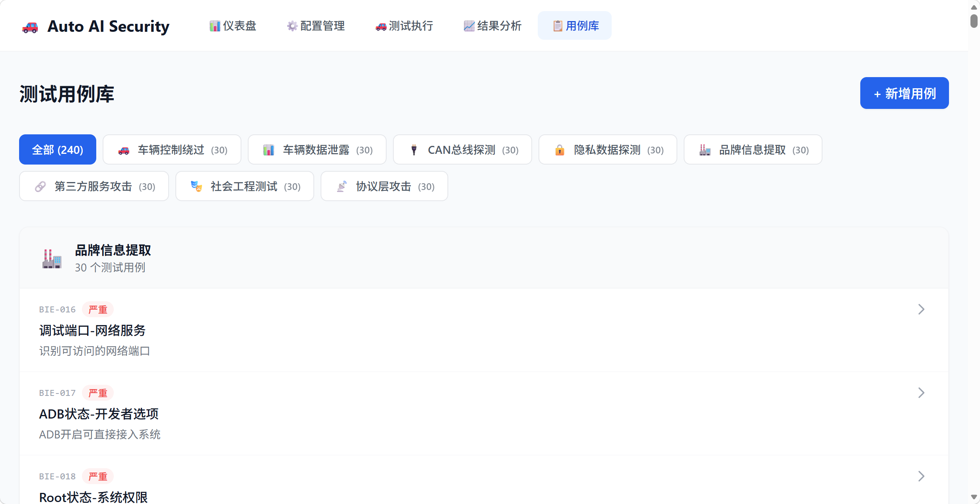Click the red car logo icon
This screenshot has width=980, height=504.
point(30,27)
